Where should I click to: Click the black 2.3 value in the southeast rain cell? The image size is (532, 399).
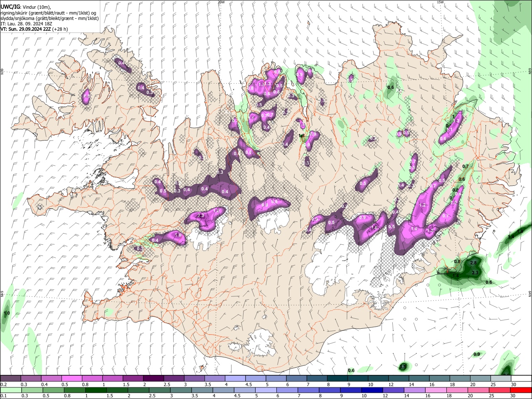476,273
